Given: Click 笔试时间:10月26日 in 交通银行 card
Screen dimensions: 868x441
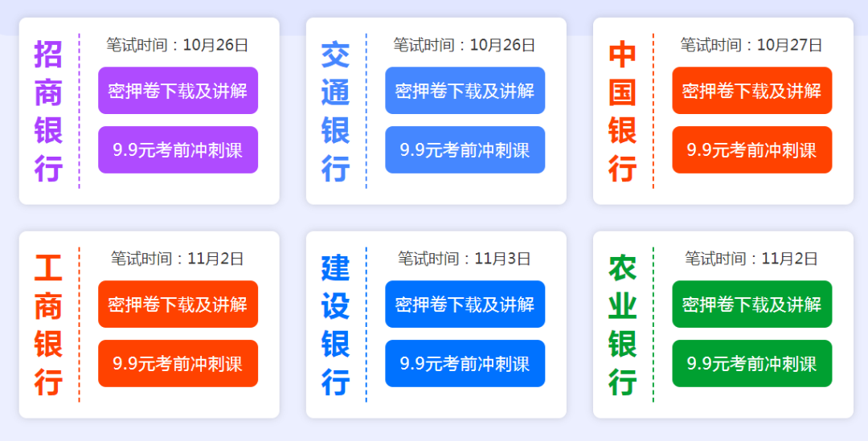Looking at the screenshot, I should click(465, 45).
